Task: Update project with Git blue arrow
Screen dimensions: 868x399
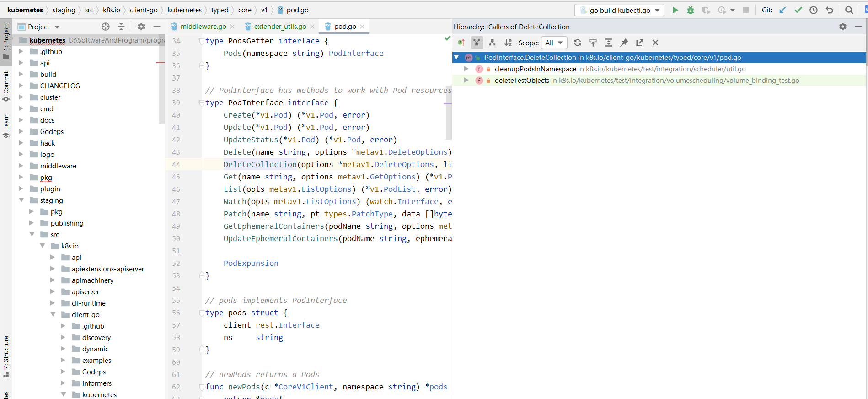Action: coord(783,10)
